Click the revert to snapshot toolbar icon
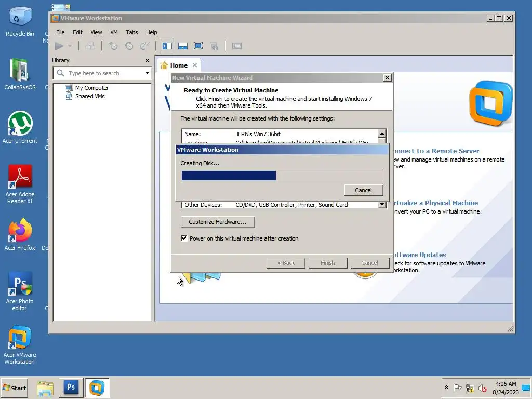The height and width of the screenshot is (399, 532). [129, 46]
